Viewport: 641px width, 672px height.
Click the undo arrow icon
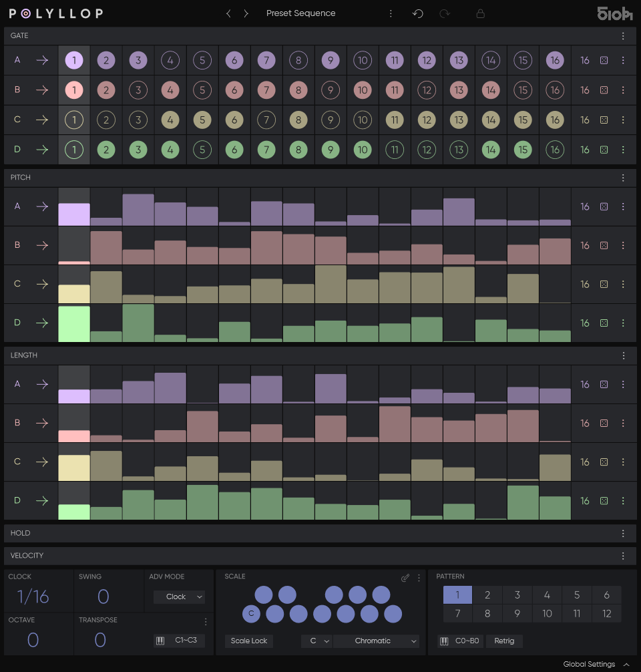(x=418, y=13)
